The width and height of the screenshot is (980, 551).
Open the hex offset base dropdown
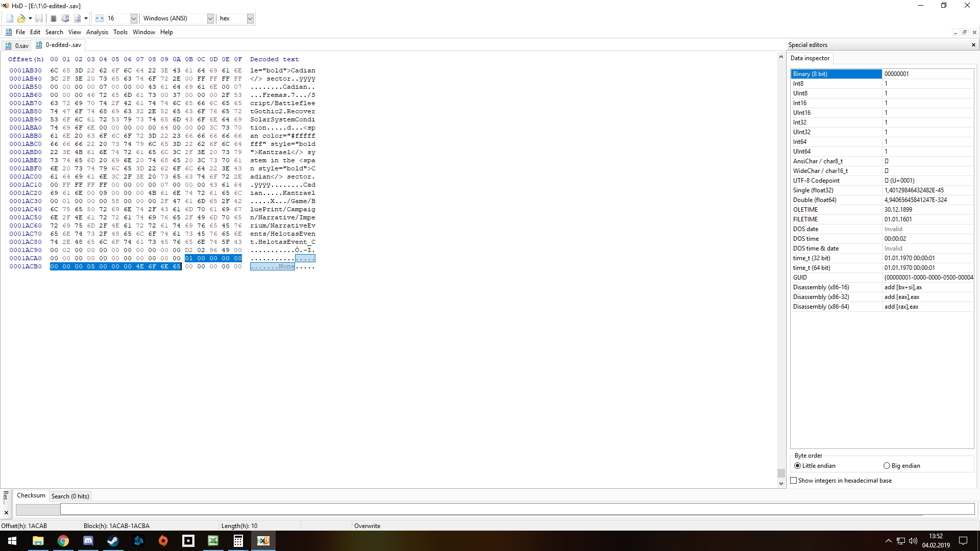250,18
